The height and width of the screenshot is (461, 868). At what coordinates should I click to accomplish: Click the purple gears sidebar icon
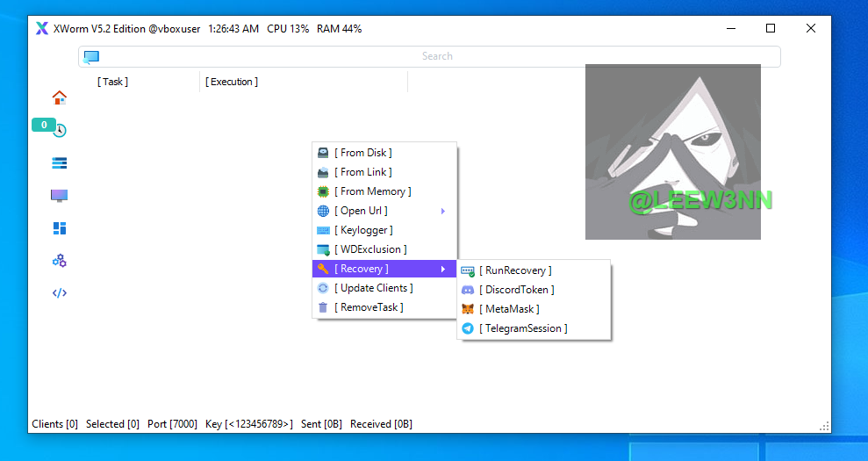pyautogui.click(x=59, y=261)
